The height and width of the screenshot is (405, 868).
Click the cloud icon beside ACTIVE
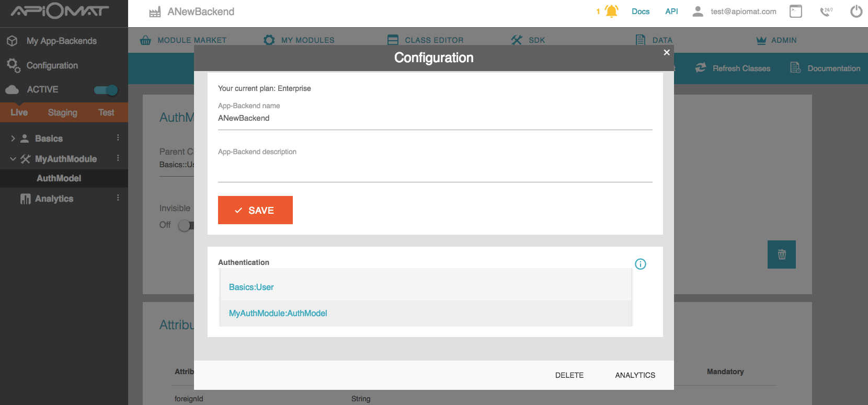coord(12,89)
